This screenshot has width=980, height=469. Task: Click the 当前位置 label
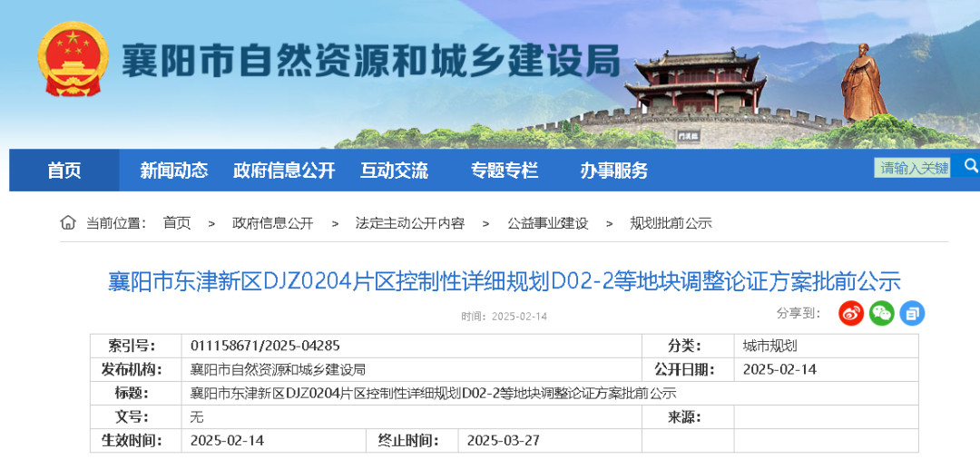[x=115, y=223]
